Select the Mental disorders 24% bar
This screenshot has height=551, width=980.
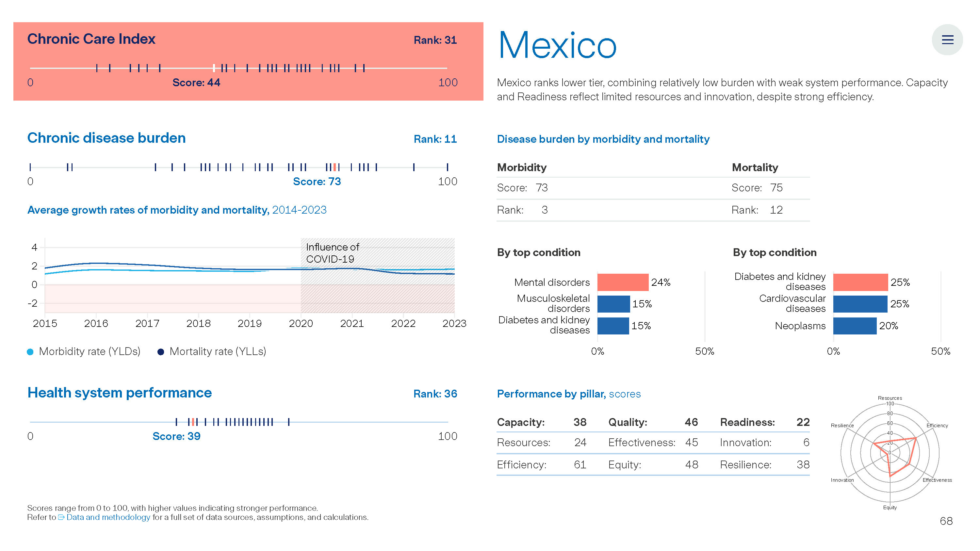click(x=623, y=282)
